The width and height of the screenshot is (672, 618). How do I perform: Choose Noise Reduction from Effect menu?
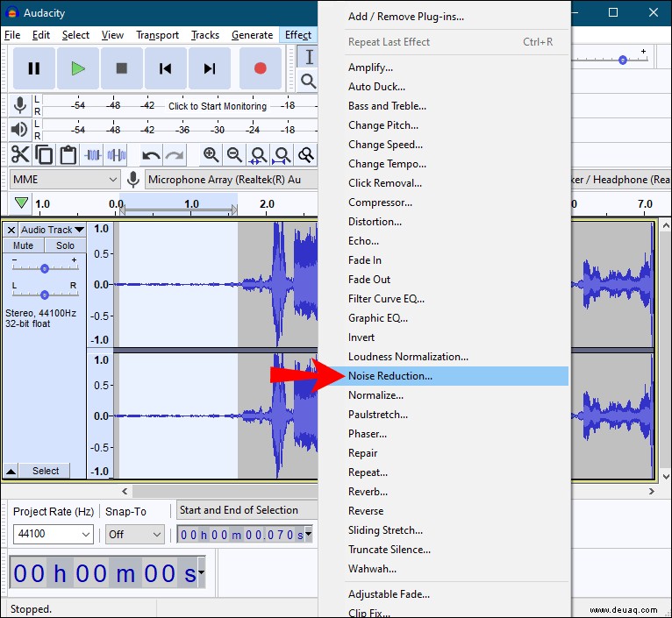click(456, 376)
